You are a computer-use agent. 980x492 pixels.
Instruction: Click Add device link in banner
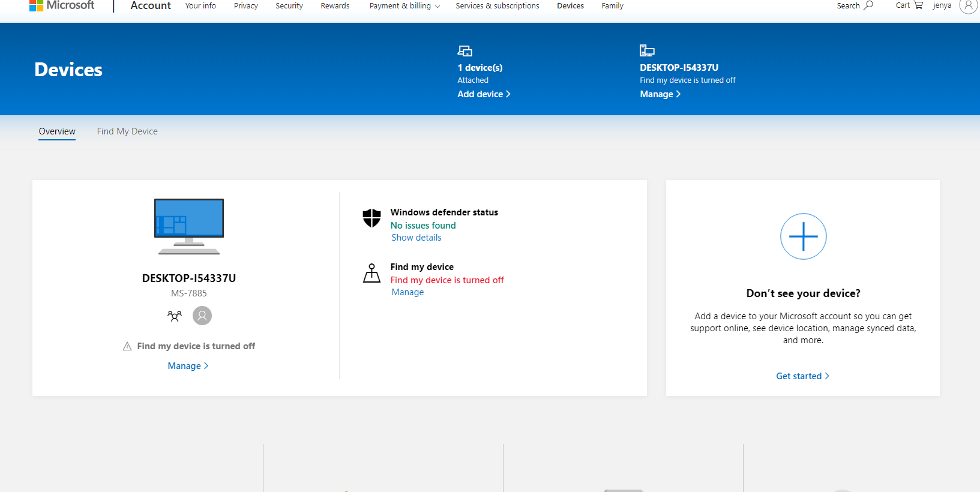[484, 94]
